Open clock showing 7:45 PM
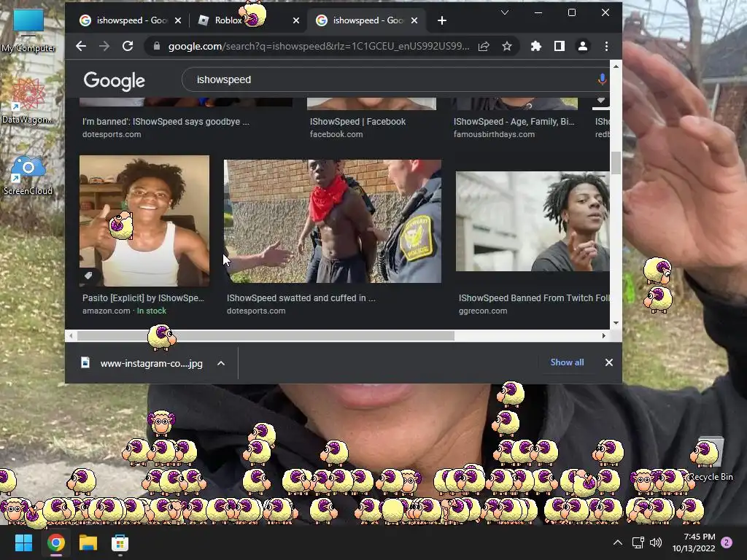Image resolution: width=747 pixels, height=560 pixels. [694, 542]
